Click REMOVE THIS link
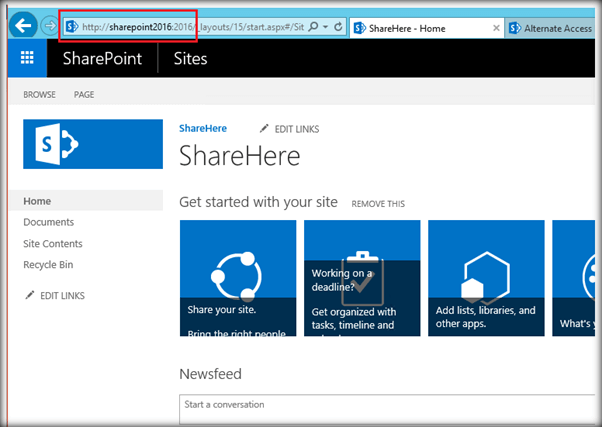Viewport: 602px width, 427px height. (x=378, y=204)
